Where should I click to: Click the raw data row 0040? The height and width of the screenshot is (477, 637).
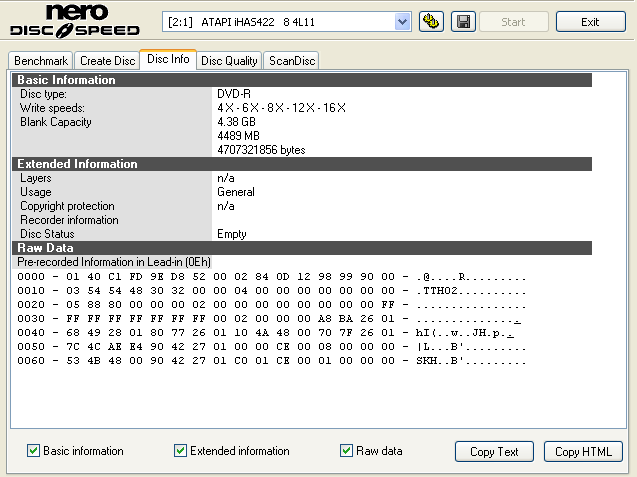click(x=266, y=333)
